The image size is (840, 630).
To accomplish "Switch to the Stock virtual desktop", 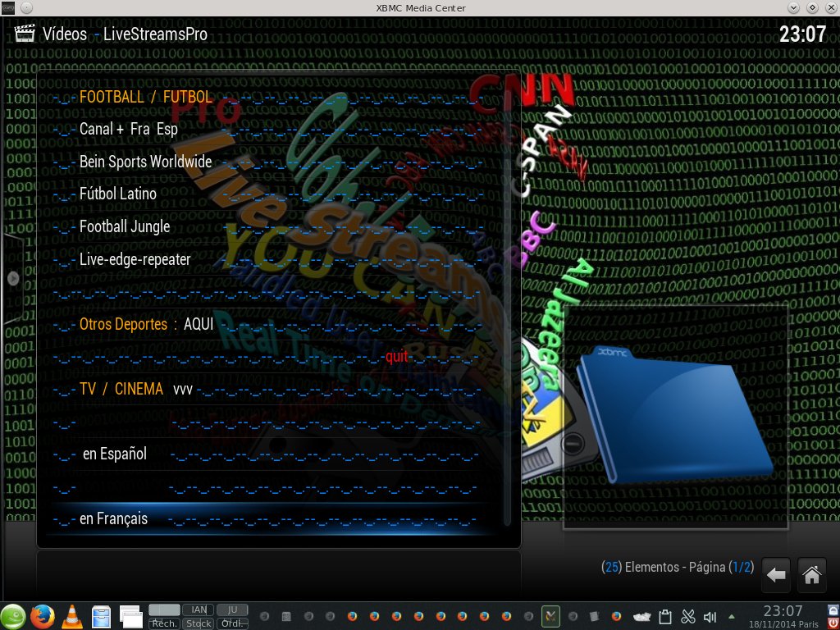I will 199,624.
